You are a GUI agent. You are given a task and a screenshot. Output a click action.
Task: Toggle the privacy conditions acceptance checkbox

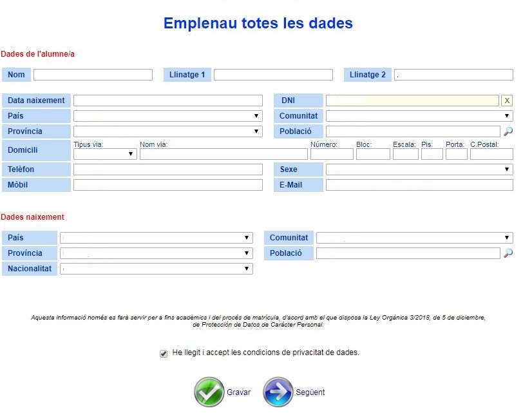(x=164, y=354)
